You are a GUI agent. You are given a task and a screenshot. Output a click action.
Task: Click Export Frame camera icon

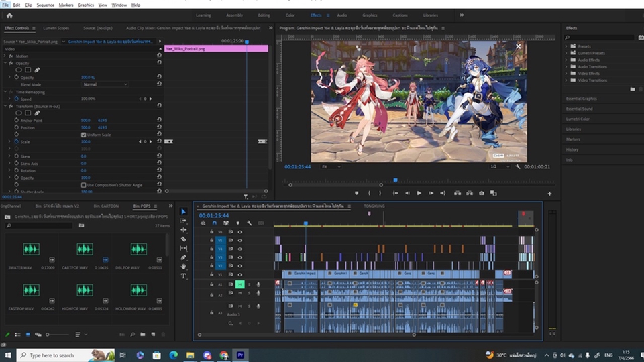point(482,193)
